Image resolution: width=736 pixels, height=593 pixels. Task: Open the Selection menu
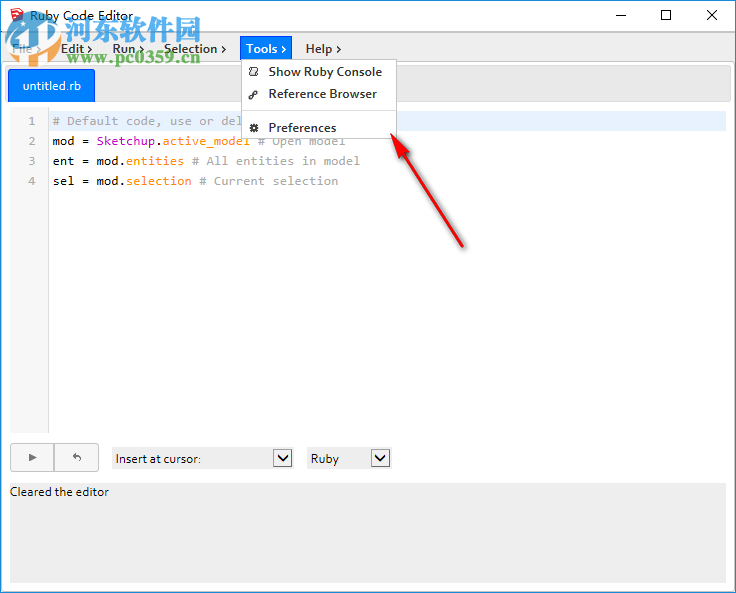[x=195, y=49]
